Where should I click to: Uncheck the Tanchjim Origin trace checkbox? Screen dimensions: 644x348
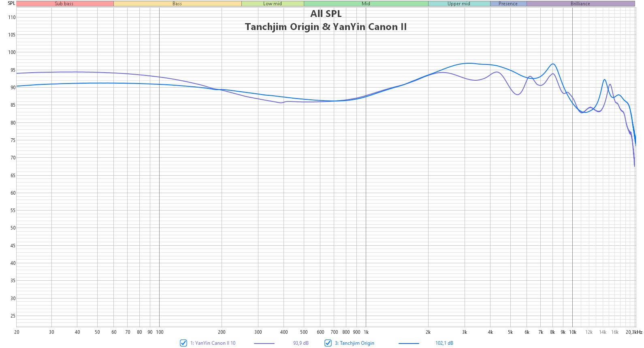pos(328,343)
